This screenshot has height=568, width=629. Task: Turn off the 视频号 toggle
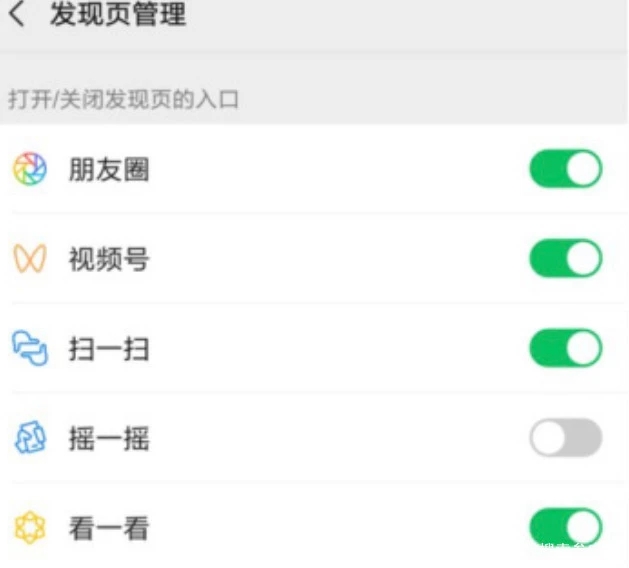coord(565,259)
